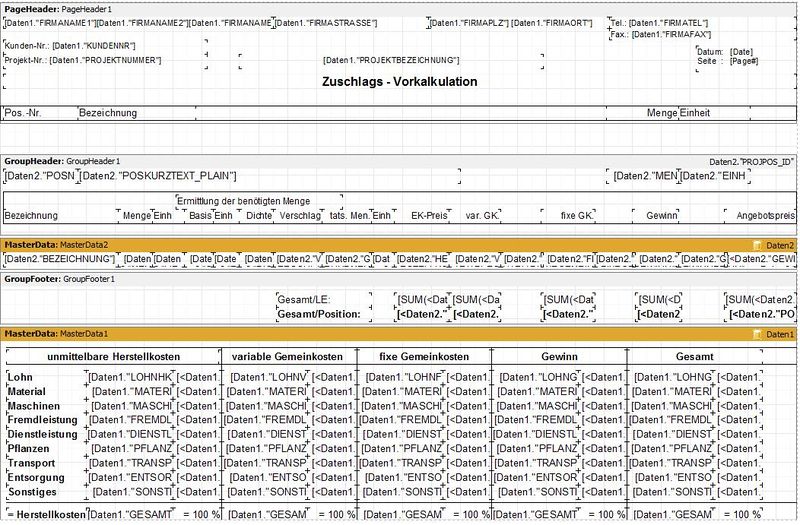This screenshot has height=525, width=800.
Task: Select the PROJEKTBEZEICHNUNG field
Action: (391, 60)
